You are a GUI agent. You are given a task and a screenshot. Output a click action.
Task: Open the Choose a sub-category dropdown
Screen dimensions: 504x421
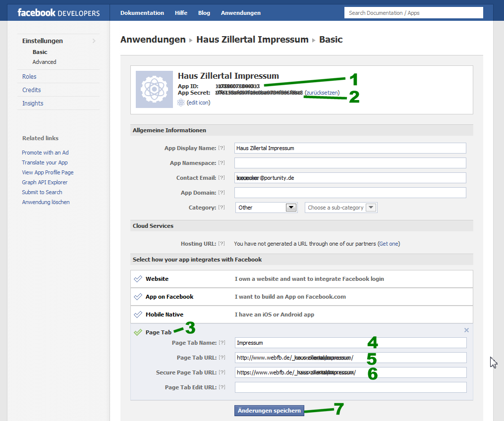point(341,208)
